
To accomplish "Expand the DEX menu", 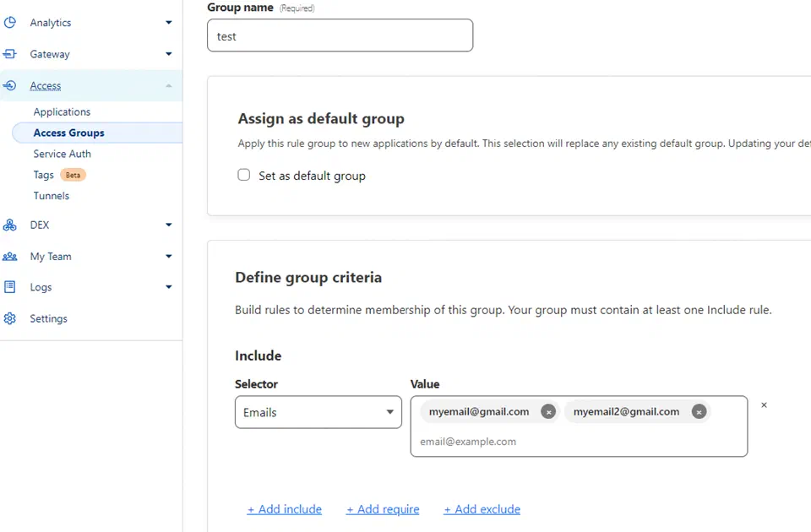I will click(169, 225).
